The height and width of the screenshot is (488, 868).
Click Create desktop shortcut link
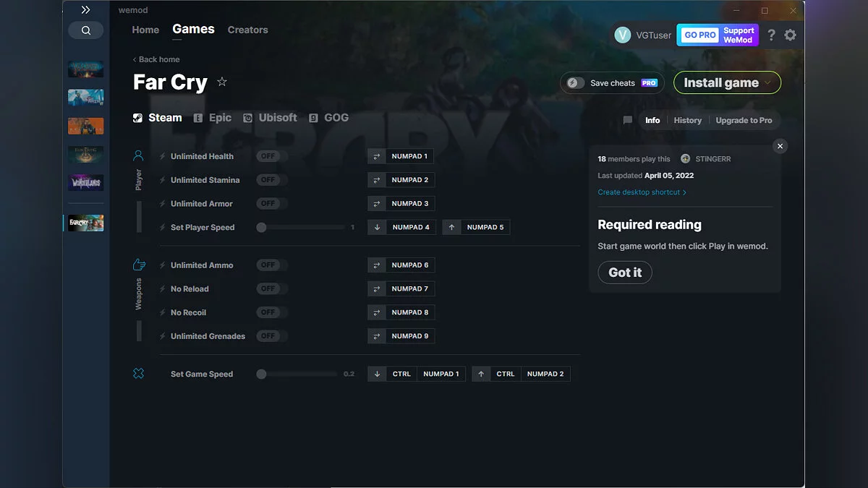point(642,192)
